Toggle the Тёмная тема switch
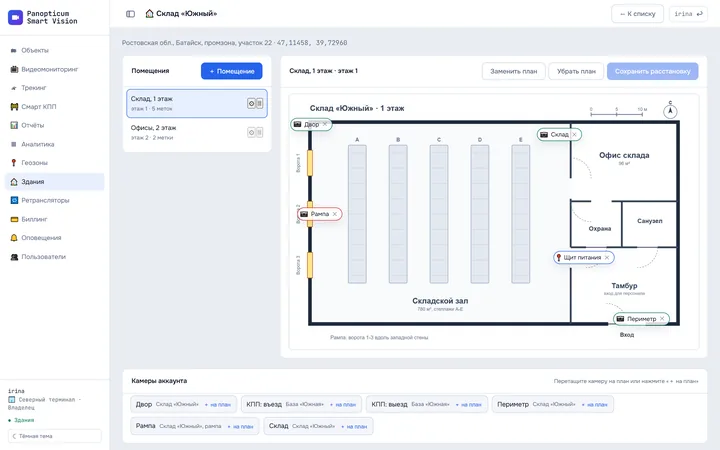The height and width of the screenshot is (450, 720). tap(55, 436)
